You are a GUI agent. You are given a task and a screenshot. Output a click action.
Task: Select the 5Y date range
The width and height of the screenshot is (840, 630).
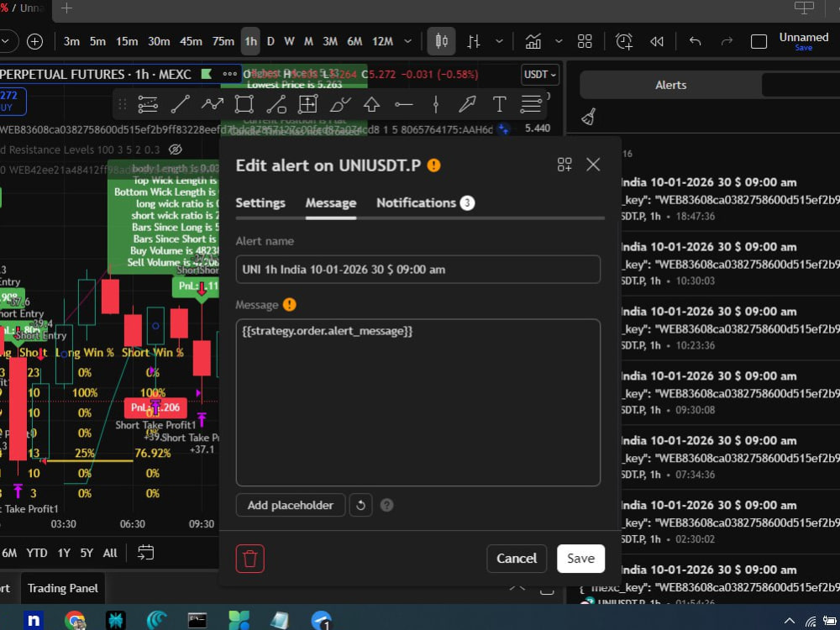point(87,553)
